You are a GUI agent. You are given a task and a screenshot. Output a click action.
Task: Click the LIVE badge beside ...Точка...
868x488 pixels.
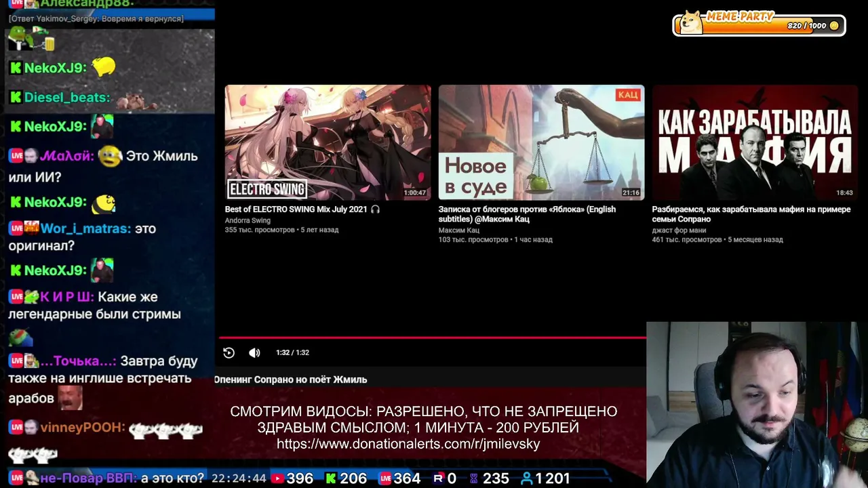(16, 361)
